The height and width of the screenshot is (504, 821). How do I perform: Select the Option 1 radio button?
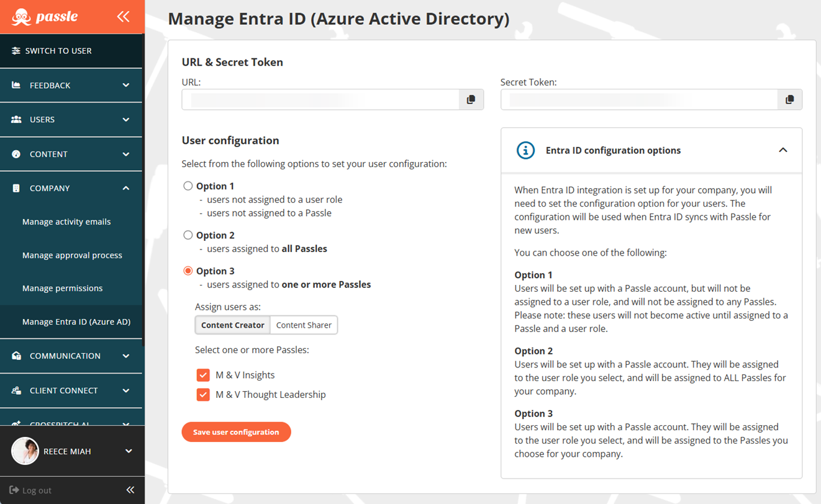pyautogui.click(x=188, y=186)
